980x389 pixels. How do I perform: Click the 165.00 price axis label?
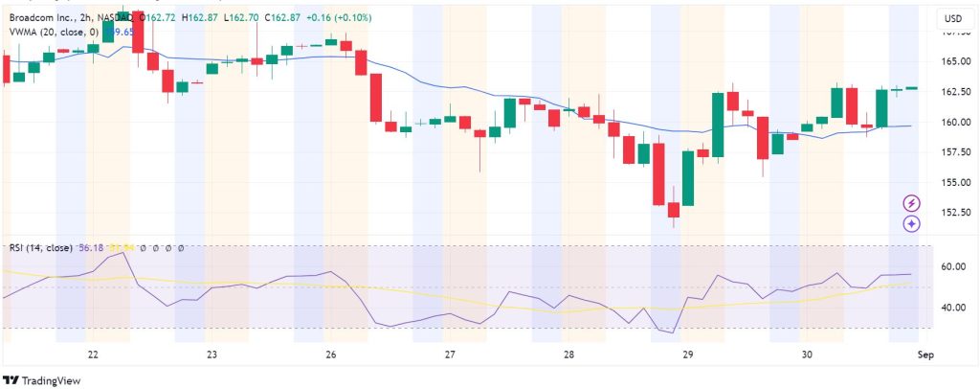[957, 61]
